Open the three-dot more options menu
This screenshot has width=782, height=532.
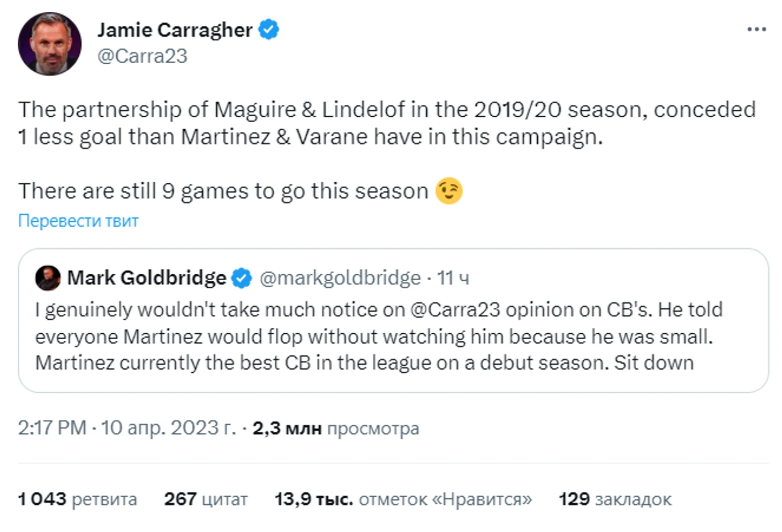tap(757, 29)
